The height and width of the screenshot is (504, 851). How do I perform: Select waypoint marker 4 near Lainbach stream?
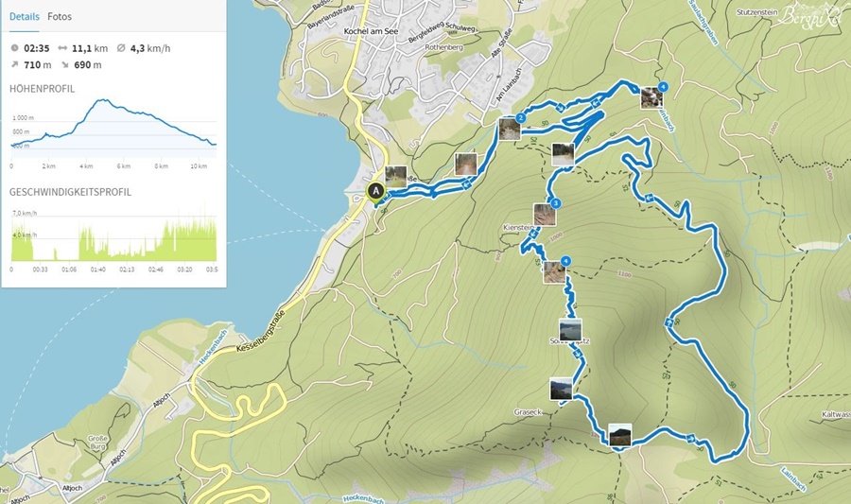(662, 86)
